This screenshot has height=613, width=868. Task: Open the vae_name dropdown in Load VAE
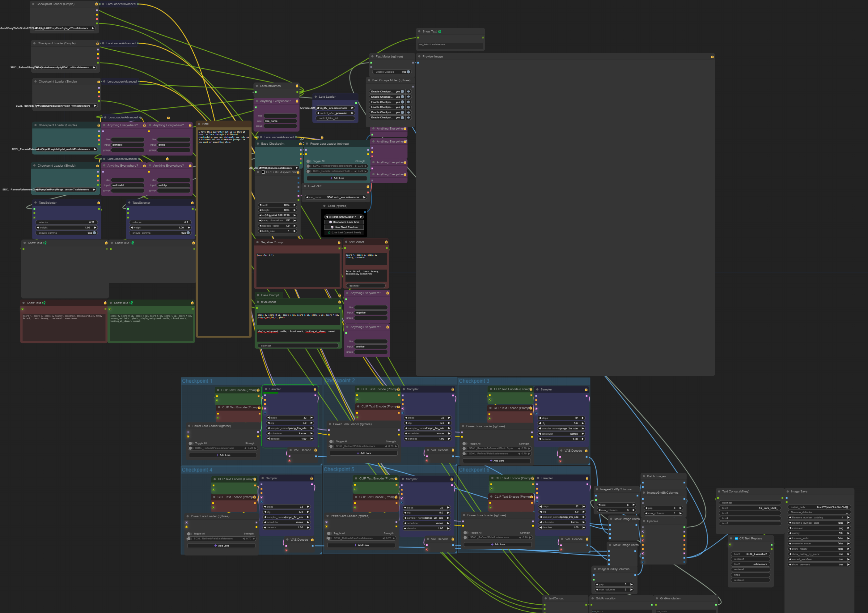(336, 198)
